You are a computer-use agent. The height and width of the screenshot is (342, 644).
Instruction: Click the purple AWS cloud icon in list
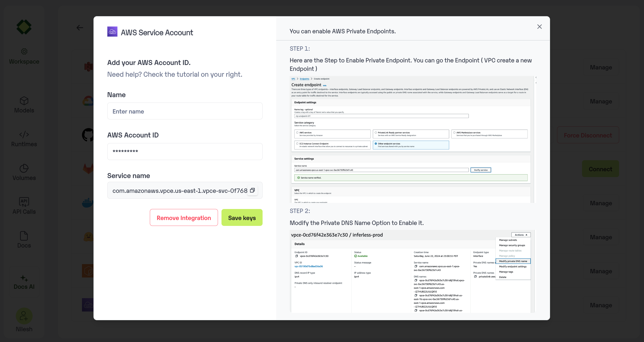pos(88,304)
